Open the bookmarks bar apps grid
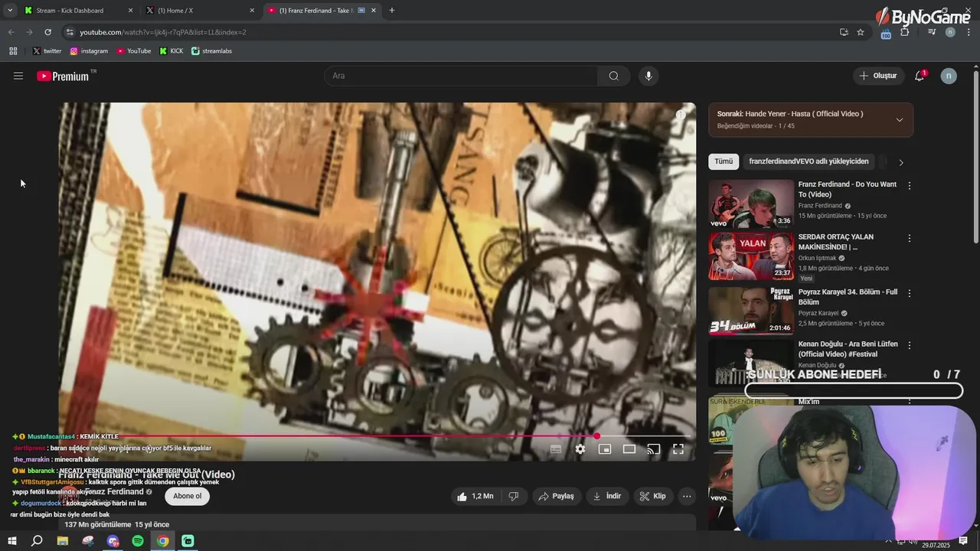The image size is (980, 551). point(13,51)
